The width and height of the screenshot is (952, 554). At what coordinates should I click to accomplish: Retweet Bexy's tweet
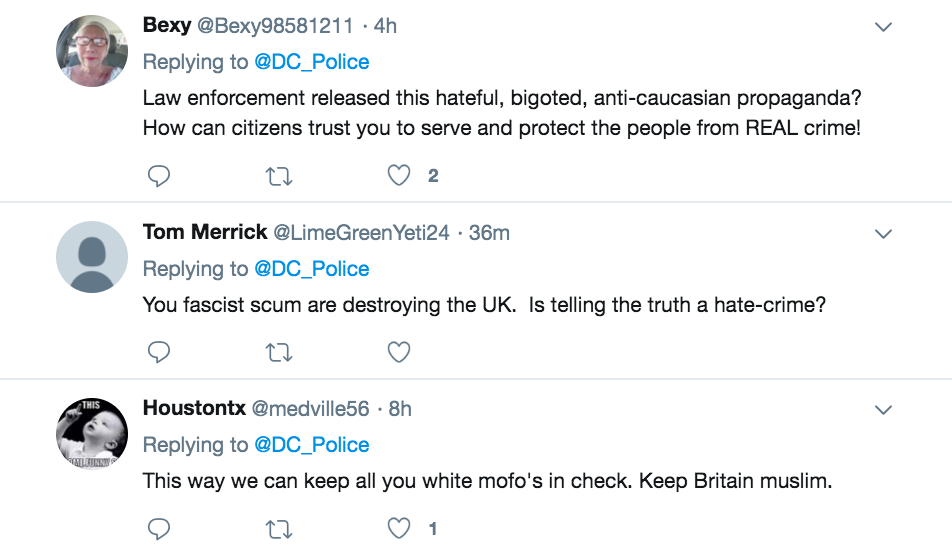279,176
